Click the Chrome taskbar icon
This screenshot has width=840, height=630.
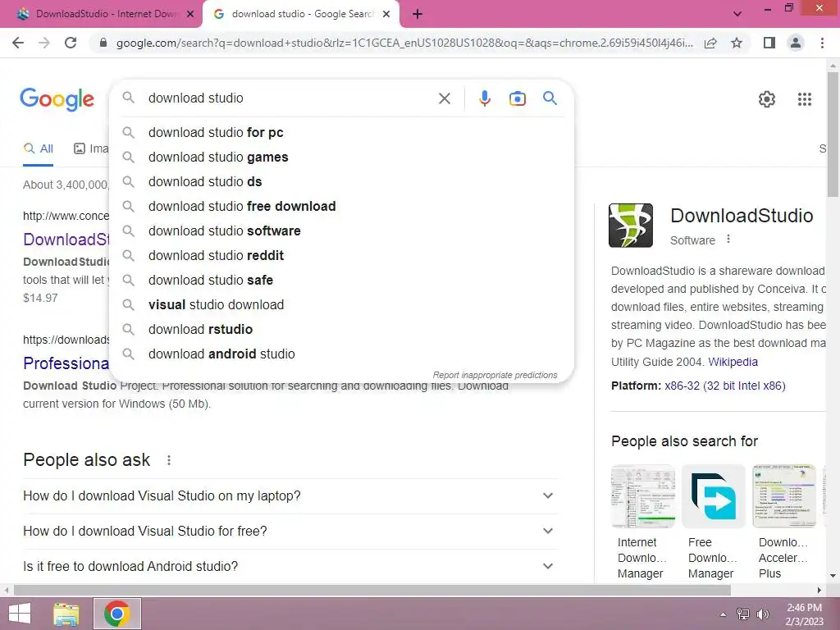(x=117, y=614)
